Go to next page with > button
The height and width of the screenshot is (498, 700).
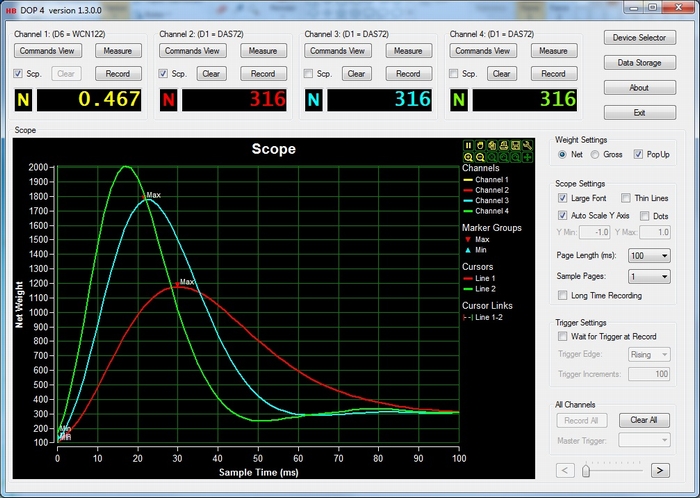(x=660, y=470)
